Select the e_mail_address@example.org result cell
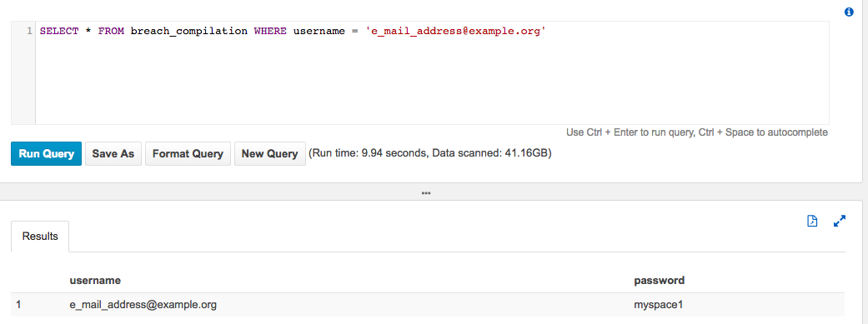The width and height of the screenshot is (868, 324). click(x=143, y=305)
